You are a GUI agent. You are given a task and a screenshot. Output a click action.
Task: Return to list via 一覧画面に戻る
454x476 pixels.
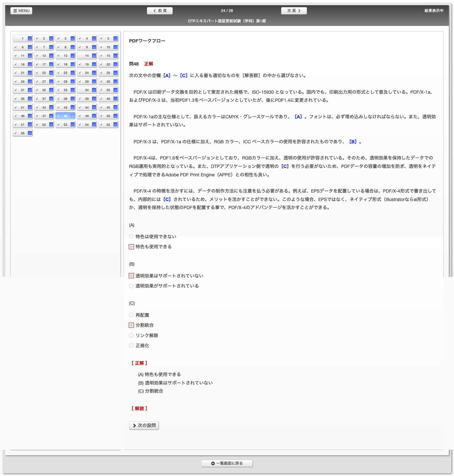tap(227, 463)
